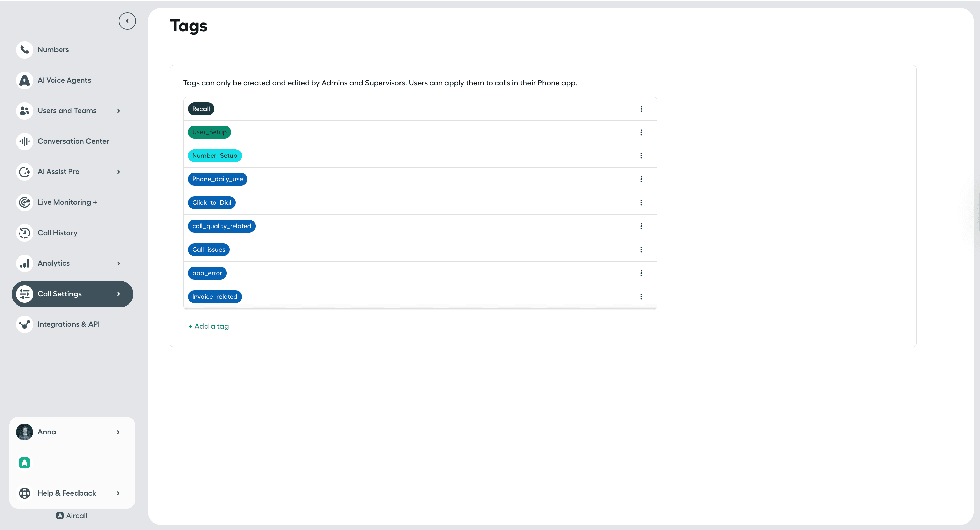
Task: Open Numbers via the phone icon
Action: pyautogui.click(x=25, y=49)
